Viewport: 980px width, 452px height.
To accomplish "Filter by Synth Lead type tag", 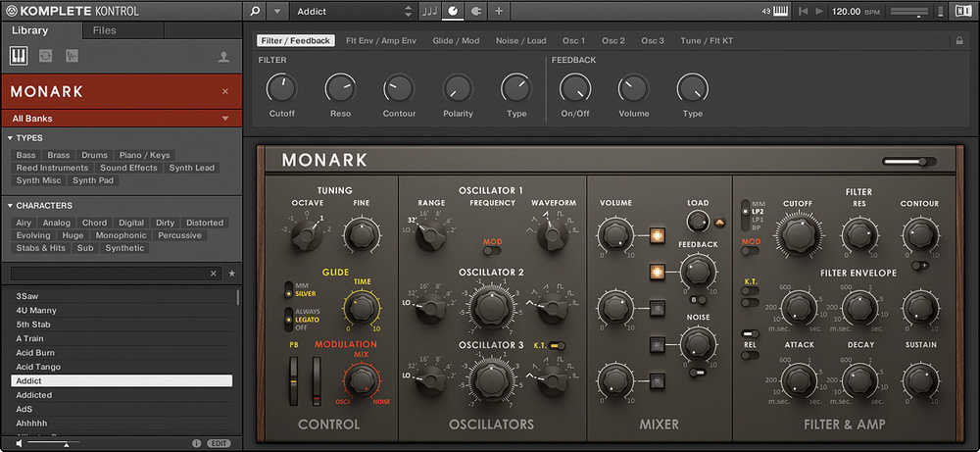I will pyautogui.click(x=192, y=168).
